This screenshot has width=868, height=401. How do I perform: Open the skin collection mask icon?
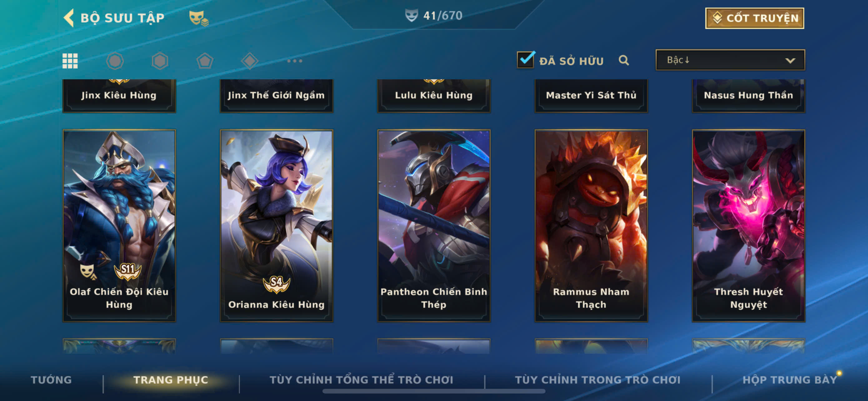[x=198, y=18]
